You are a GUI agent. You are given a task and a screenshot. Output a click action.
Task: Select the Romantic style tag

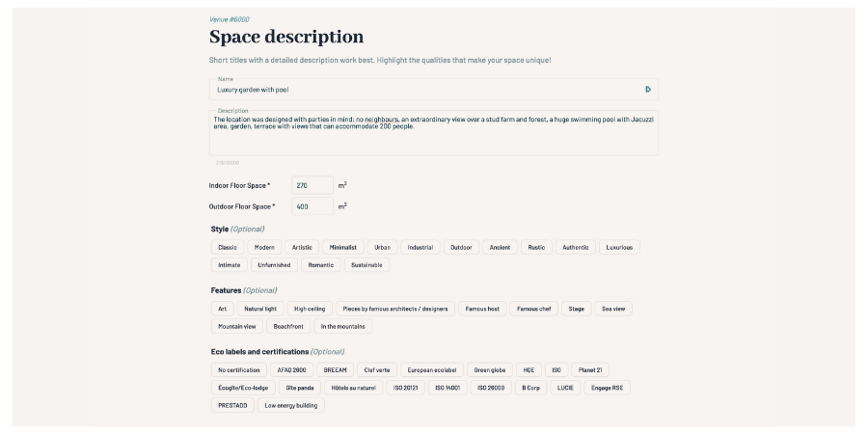click(x=321, y=265)
